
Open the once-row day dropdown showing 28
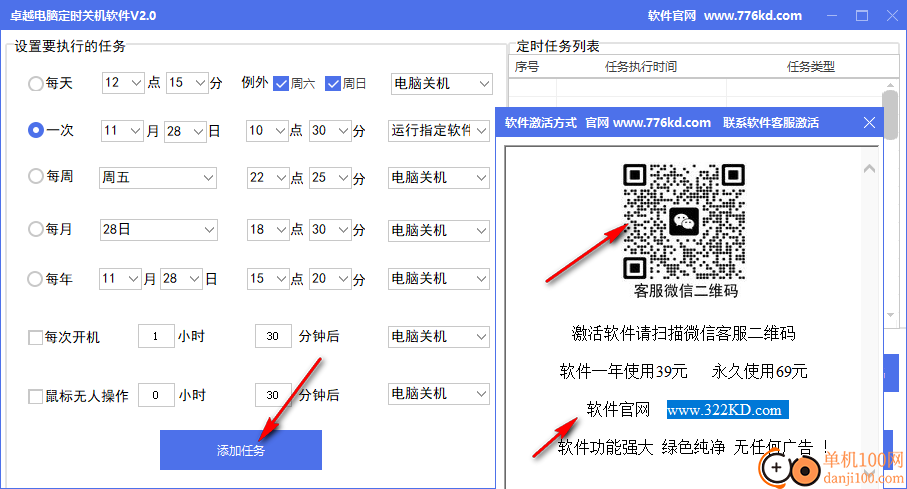185,131
